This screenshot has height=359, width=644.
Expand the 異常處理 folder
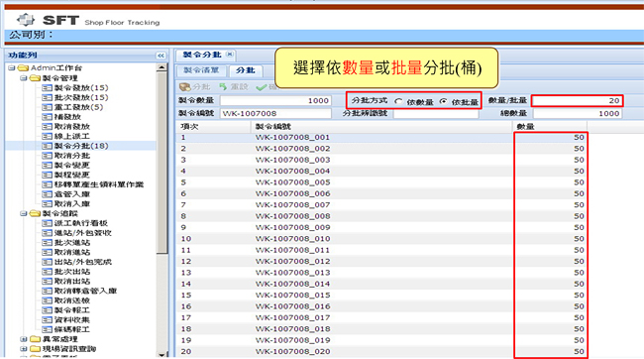point(24,339)
